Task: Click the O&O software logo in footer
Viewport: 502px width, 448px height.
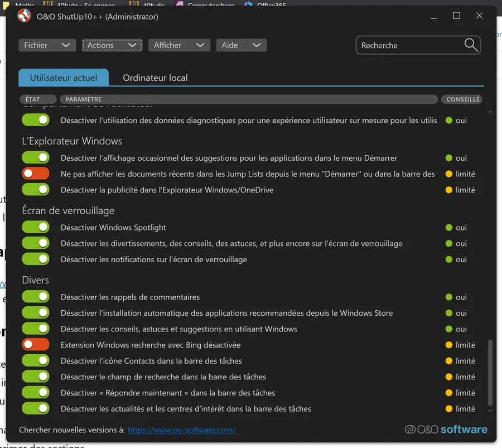Action: point(446,430)
